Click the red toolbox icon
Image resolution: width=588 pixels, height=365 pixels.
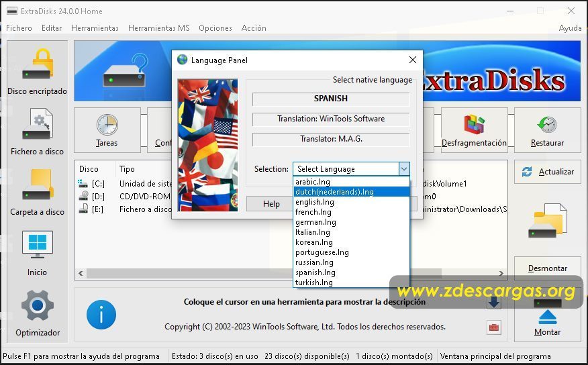point(494,327)
